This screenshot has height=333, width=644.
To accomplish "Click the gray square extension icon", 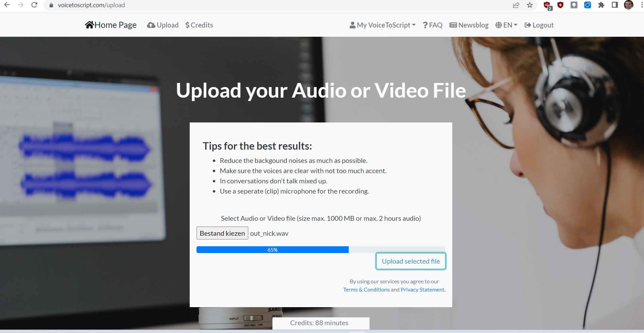I will (x=574, y=5).
